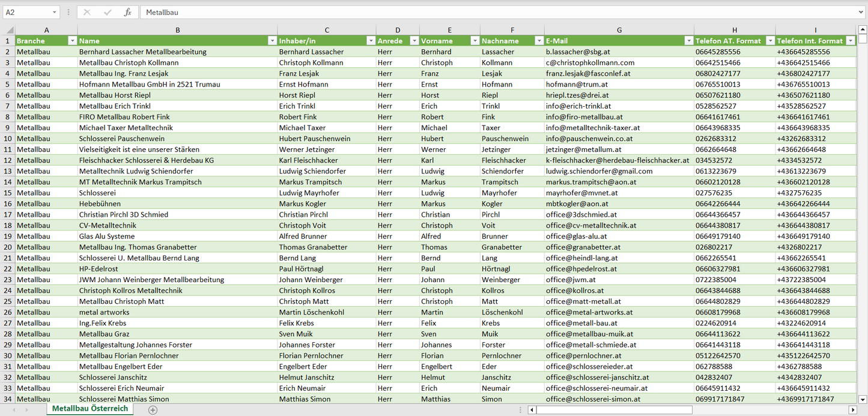
Task: Open the Anrede column filter dropdown
Action: (413, 41)
